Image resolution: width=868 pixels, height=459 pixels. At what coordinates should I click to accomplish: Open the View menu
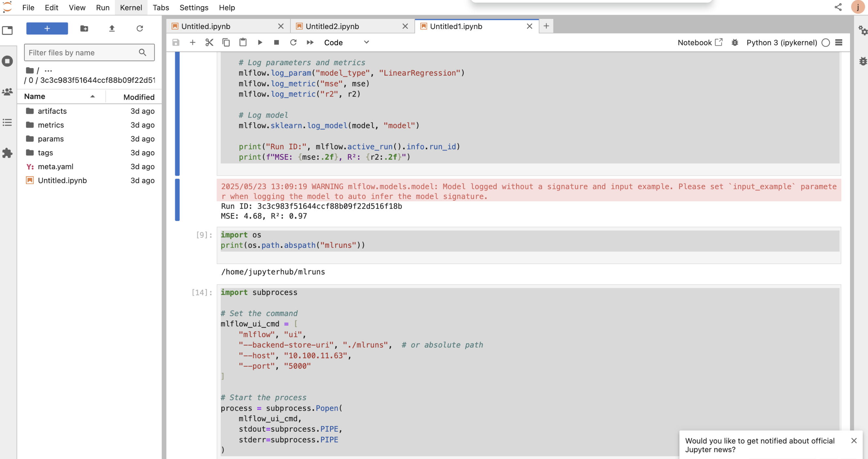[77, 7]
